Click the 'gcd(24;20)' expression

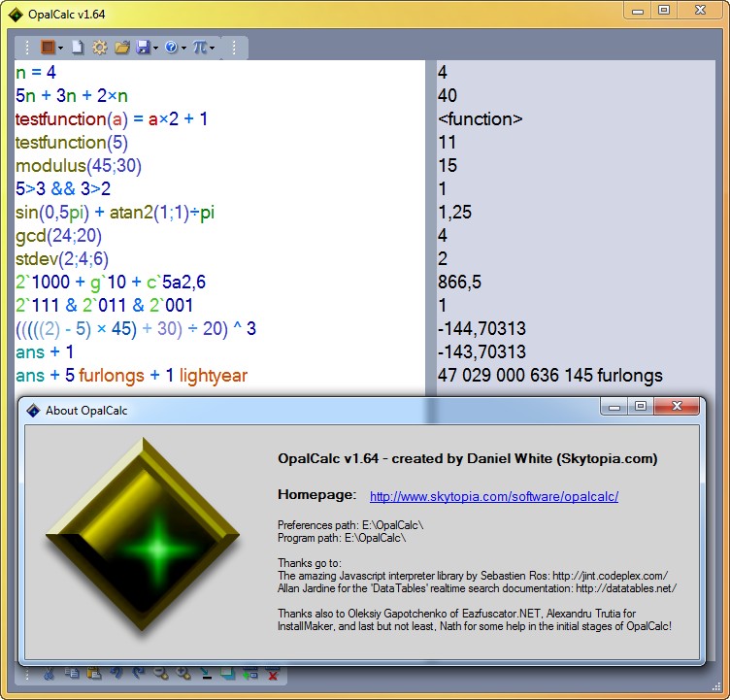point(58,236)
